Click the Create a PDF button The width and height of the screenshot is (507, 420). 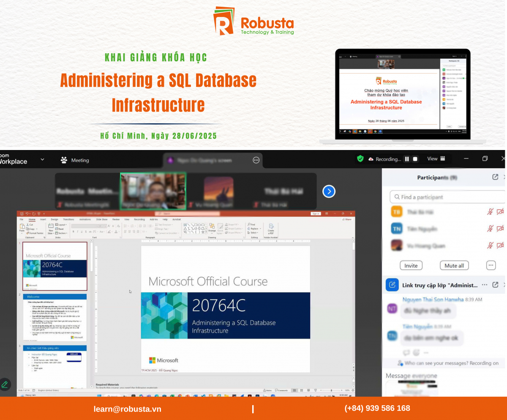271,229
